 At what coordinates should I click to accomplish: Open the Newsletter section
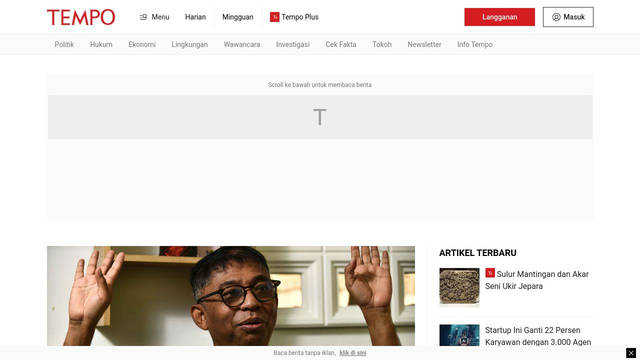tap(424, 44)
